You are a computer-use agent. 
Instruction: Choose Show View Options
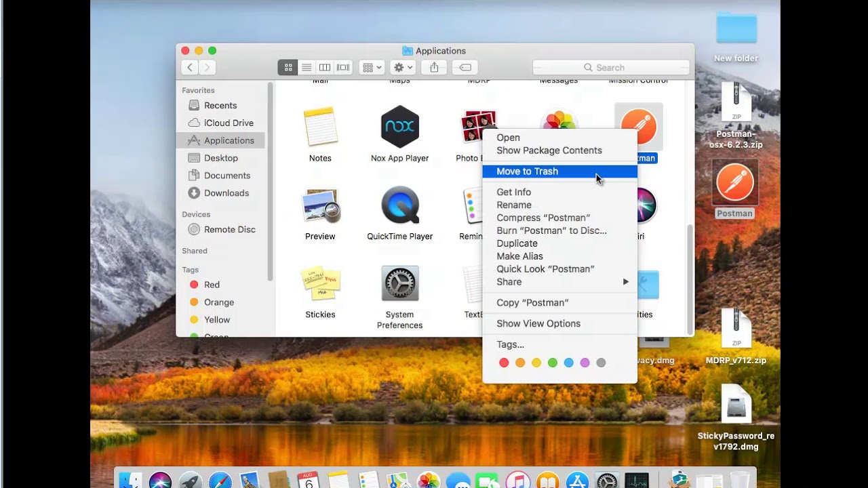[559, 324]
